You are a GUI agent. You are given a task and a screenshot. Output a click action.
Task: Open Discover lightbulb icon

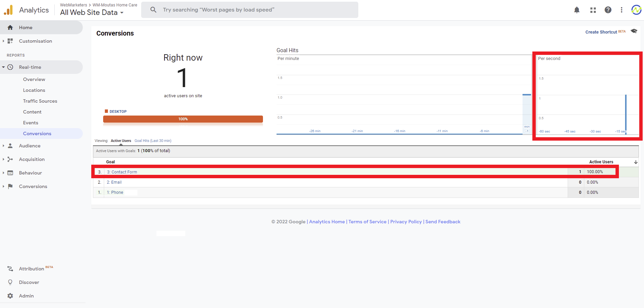click(x=10, y=282)
